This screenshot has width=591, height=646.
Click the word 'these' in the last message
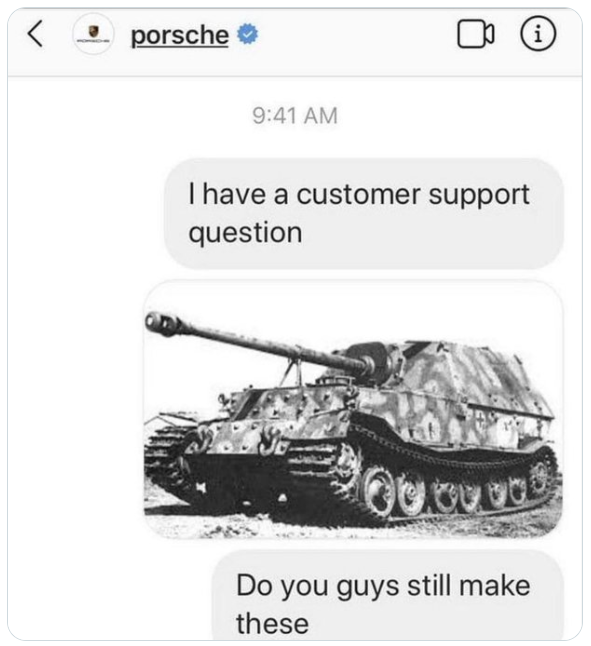pyautogui.click(x=272, y=623)
